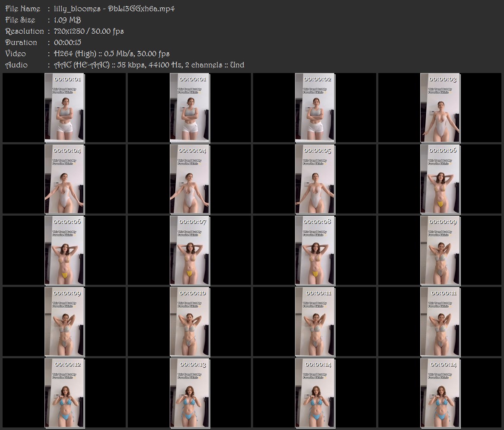
Task: Select the resolution value 720x1280 / 30.00 fps
Action: (x=89, y=31)
